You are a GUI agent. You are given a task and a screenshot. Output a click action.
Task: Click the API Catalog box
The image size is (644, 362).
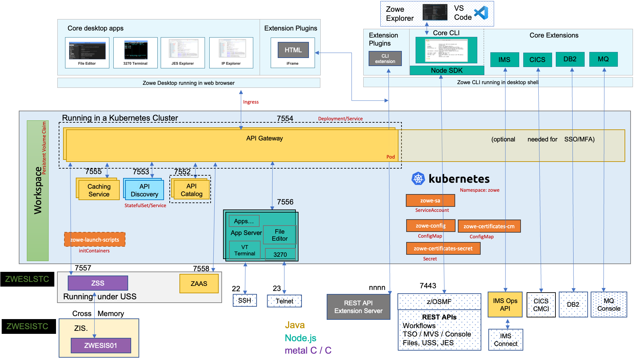(x=192, y=190)
